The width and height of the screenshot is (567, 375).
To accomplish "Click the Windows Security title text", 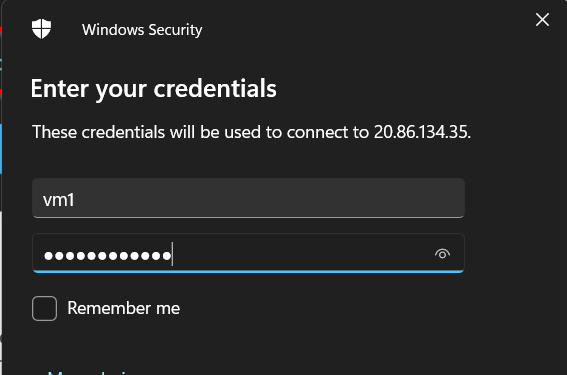I will [x=142, y=30].
